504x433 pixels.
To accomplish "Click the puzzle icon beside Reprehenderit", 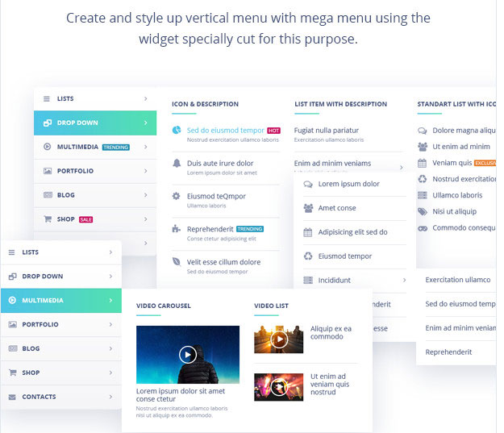I will [176, 228].
